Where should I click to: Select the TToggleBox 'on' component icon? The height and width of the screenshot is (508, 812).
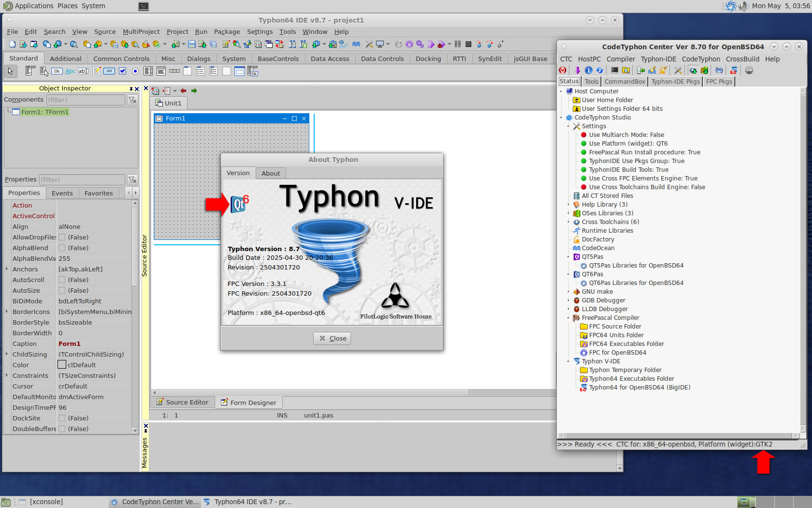click(x=109, y=71)
